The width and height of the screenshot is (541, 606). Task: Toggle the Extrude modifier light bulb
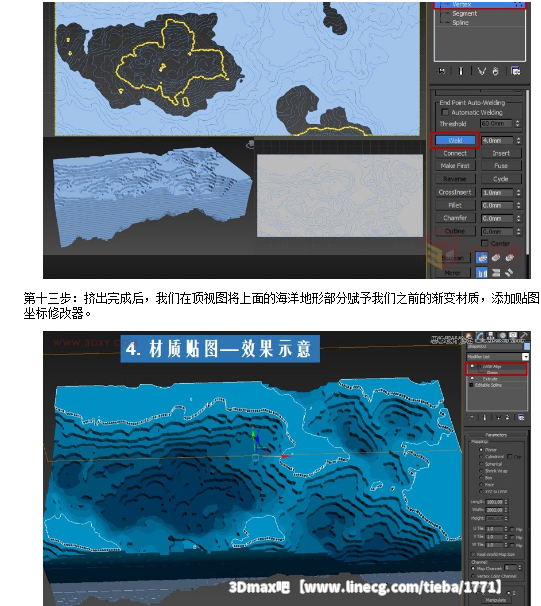click(472, 379)
